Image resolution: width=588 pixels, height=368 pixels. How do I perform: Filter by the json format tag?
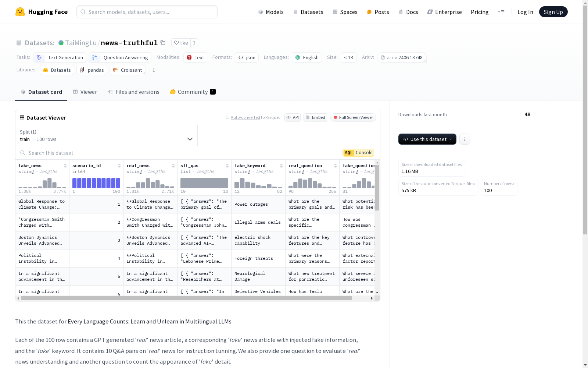(x=247, y=57)
